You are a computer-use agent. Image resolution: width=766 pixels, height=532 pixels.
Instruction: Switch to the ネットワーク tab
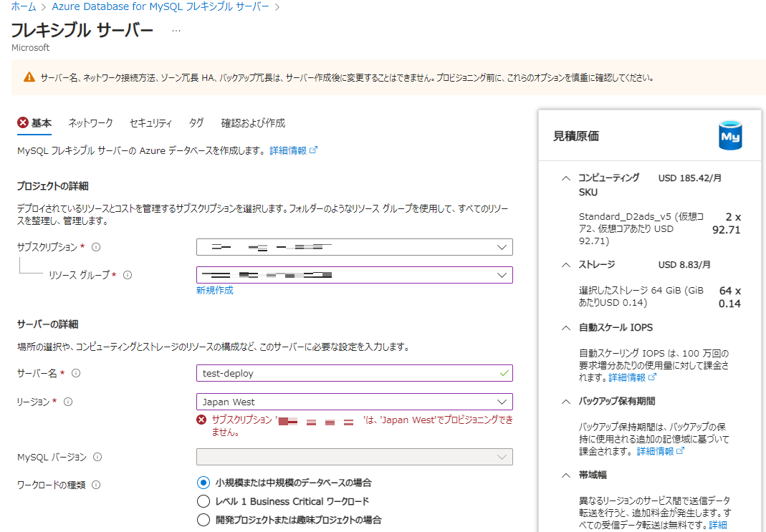click(x=90, y=123)
